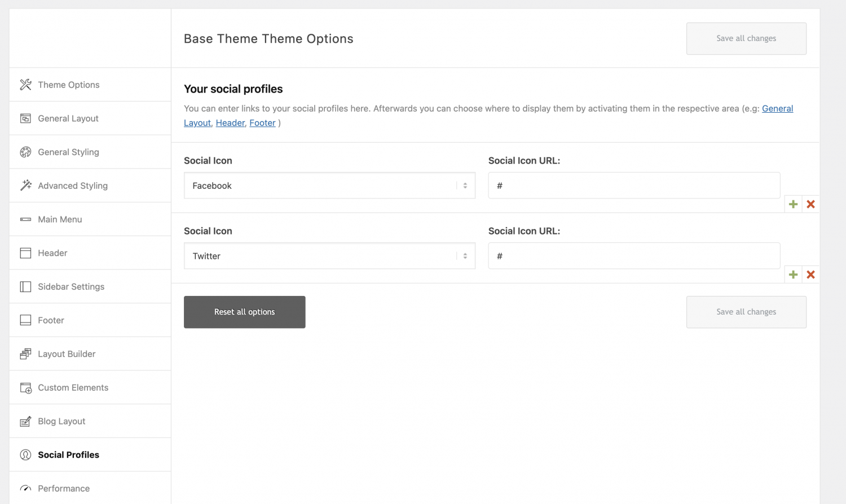Click the Sidebar Settings panel icon
Image resolution: width=846 pixels, height=504 pixels.
pos(25,286)
